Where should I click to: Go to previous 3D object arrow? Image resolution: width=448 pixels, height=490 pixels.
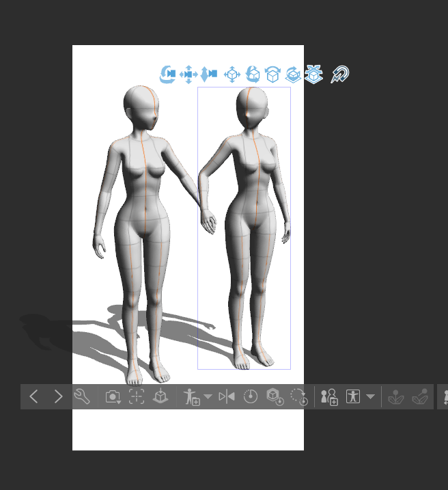(33, 396)
